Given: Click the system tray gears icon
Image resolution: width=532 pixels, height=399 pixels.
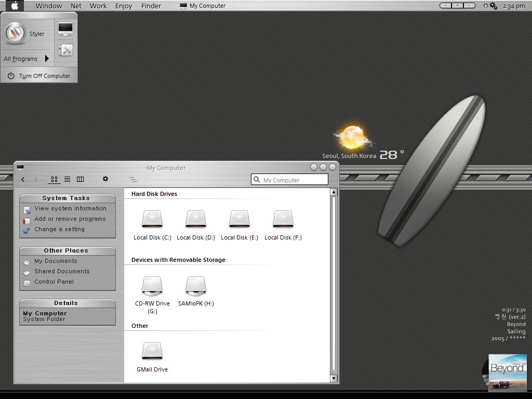Looking at the screenshot, I should coord(494,6).
